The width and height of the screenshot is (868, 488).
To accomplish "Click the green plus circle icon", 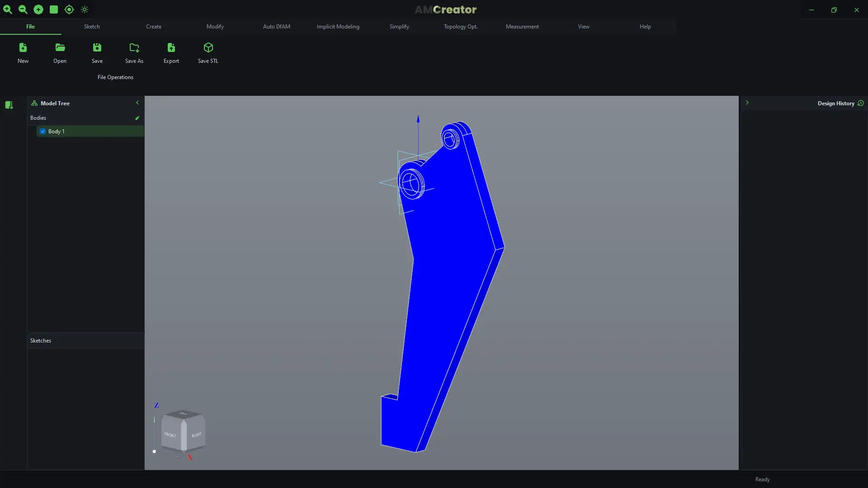I will click(x=38, y=9).
